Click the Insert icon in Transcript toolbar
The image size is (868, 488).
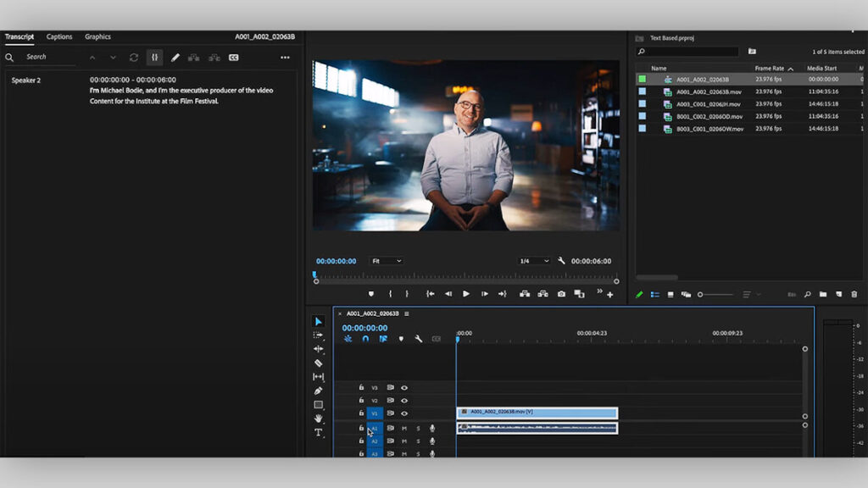coord(193,58)
